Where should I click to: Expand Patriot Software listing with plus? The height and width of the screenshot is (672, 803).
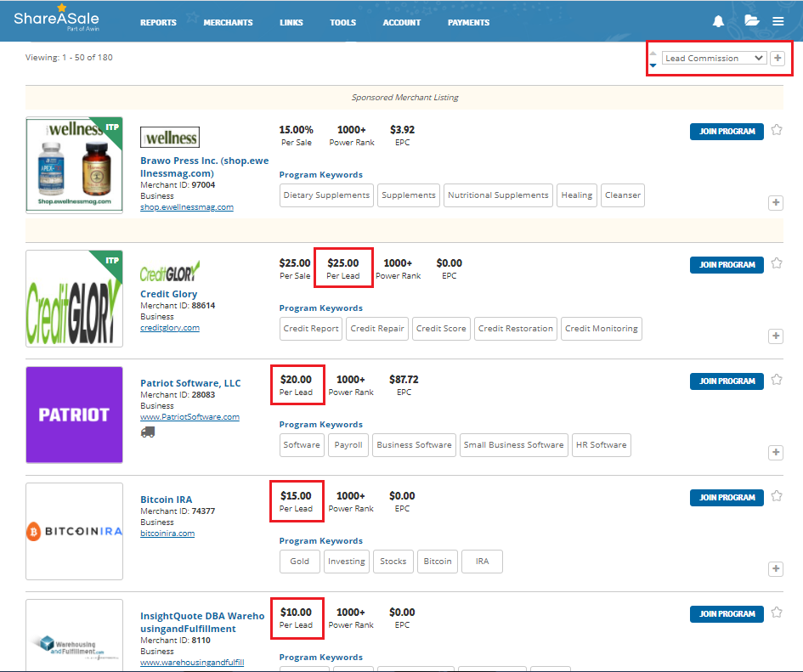point(776,452)
